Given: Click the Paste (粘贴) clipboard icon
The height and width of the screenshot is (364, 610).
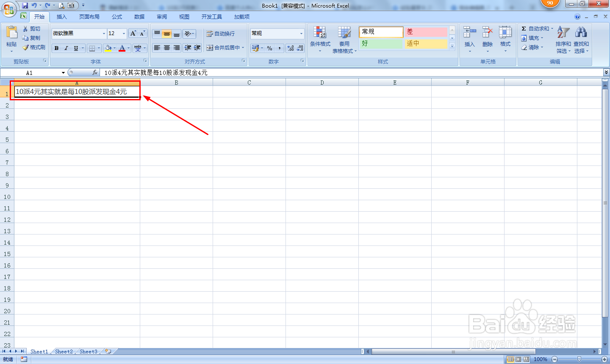Looking at the screenshot, I should [11, 33].
